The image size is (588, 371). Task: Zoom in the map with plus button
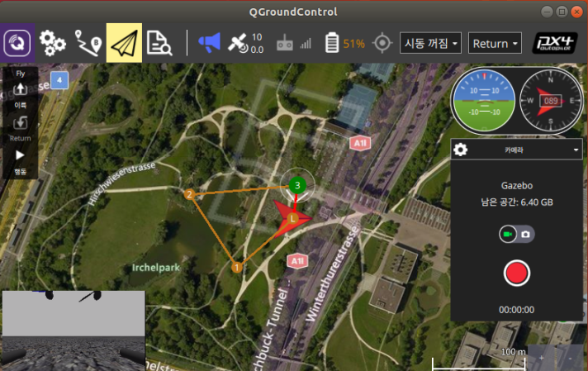[x=541, y=359]
